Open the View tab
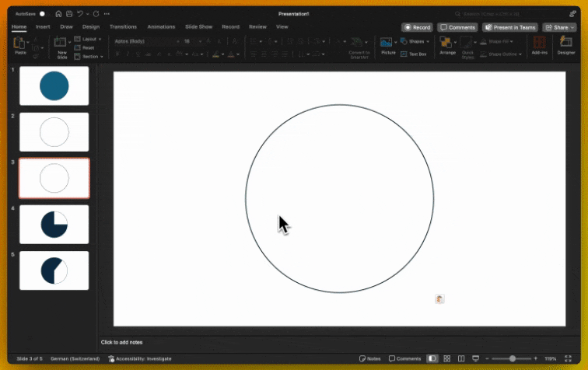The width and height of the screenshot is (588, 370). point(282,26)
